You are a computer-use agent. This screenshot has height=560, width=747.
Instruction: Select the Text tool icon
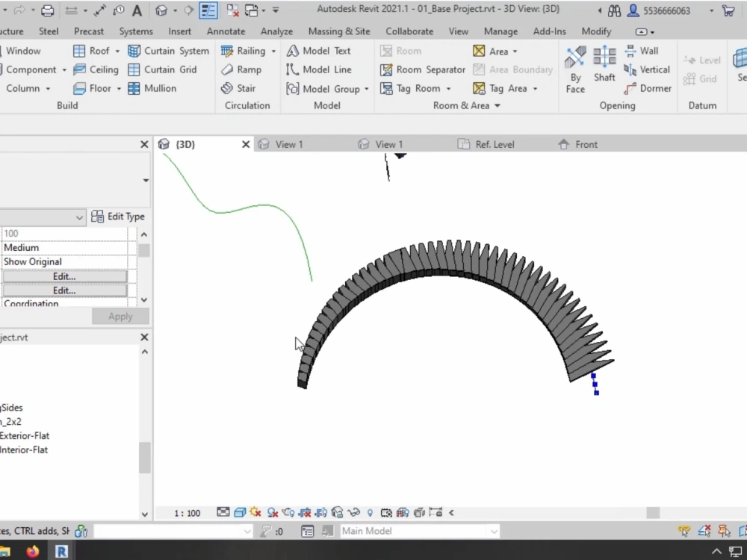point(137,10)
